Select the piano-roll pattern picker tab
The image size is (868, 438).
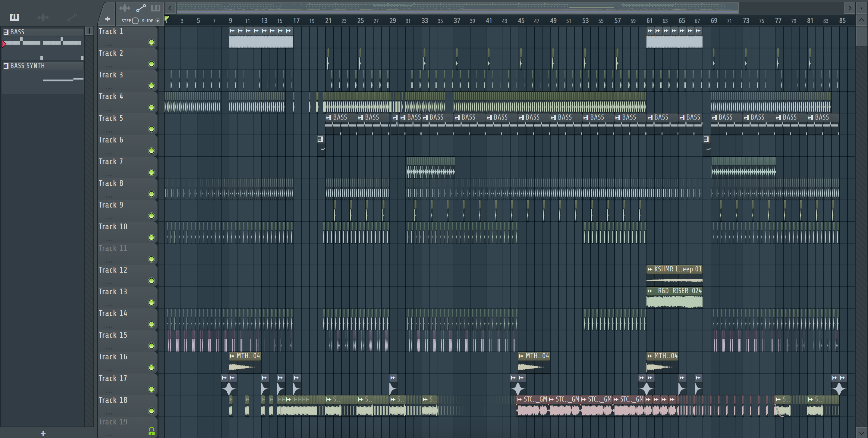[x=14, y=17]
